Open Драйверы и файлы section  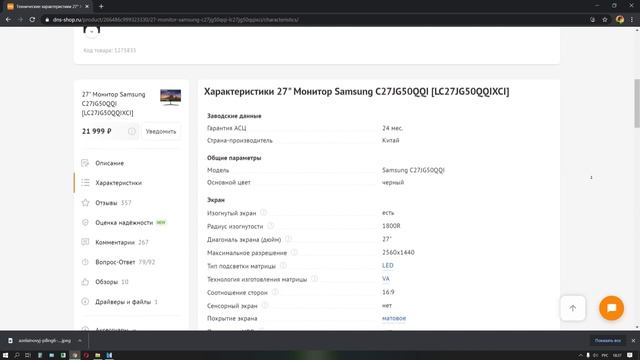coord(123,302)
